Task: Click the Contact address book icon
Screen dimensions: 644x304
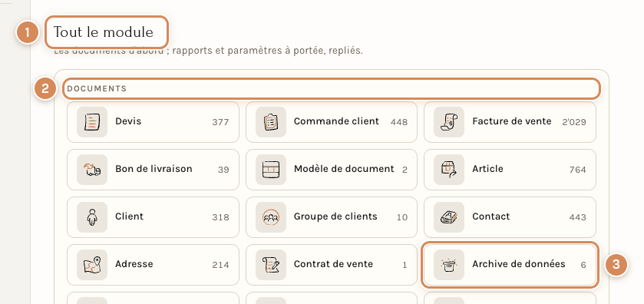Action: tap(449, 217)
